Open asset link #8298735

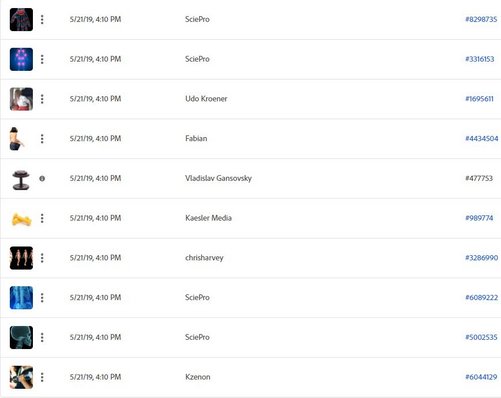pos(481,19)
